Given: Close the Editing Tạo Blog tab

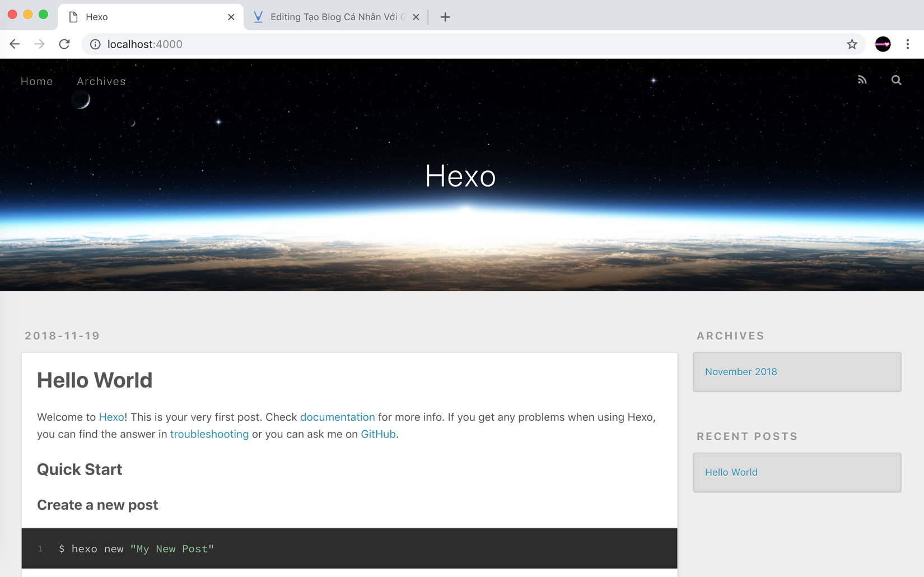Looking at the screenshot, I should tap(416, 17).
